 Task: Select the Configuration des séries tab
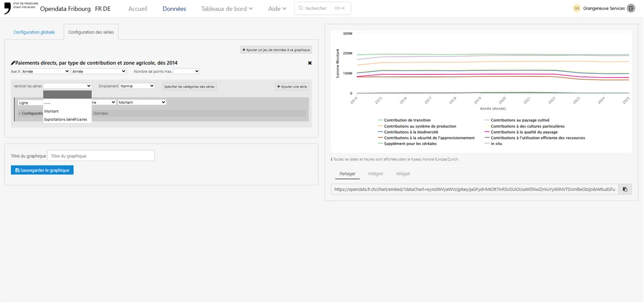click(x=91, y=32)
